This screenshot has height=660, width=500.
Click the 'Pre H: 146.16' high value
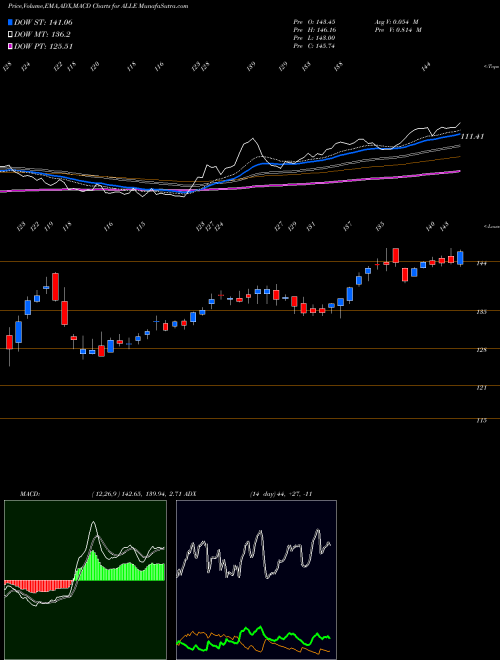point(314,30)
